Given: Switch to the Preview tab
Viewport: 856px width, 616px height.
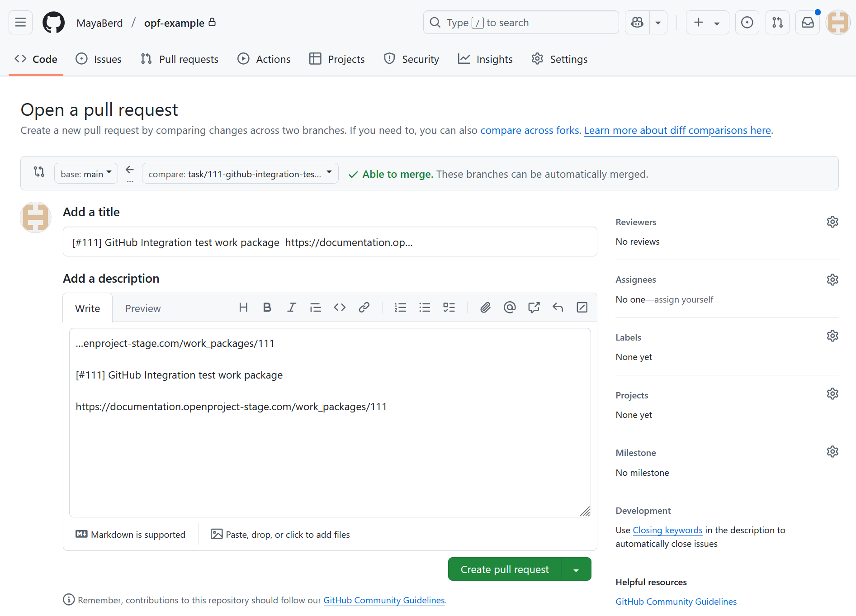Looking at the screenshot, I should pos(143,308).
